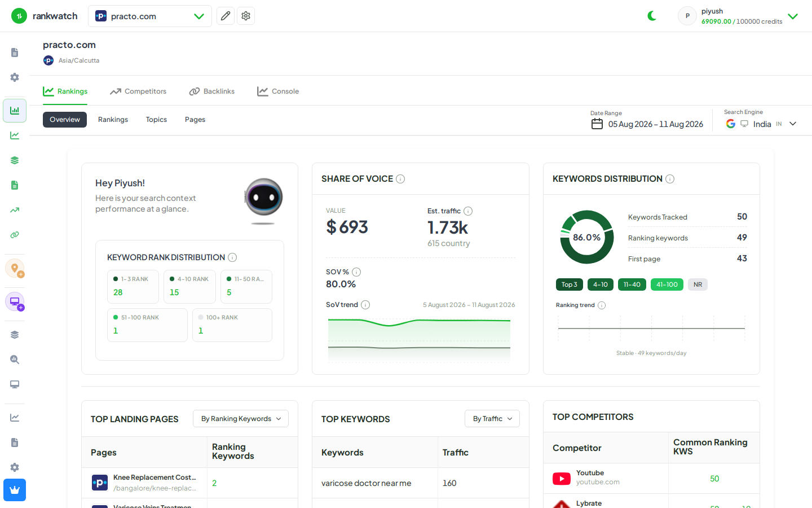Toggle the 41-100 legend chip
This screenshot has height=508, width=812.
tap(667, 284)
